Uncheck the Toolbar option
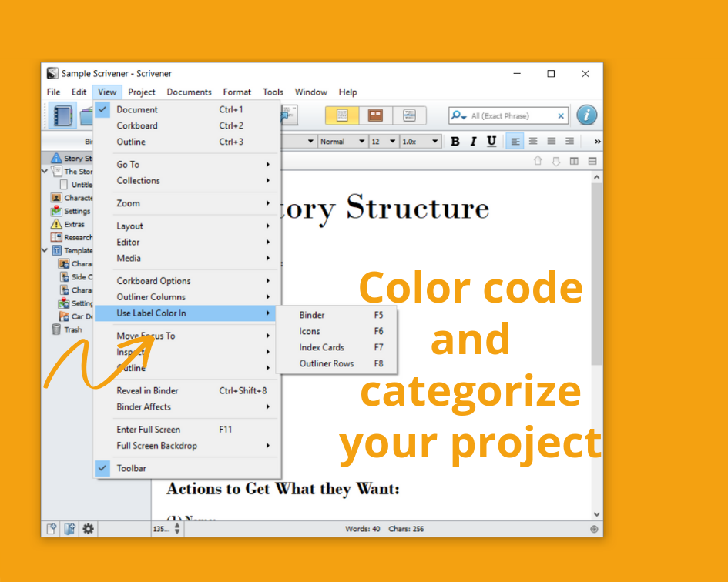The height and width of the screenshot is (582, 728). [186, 468]
